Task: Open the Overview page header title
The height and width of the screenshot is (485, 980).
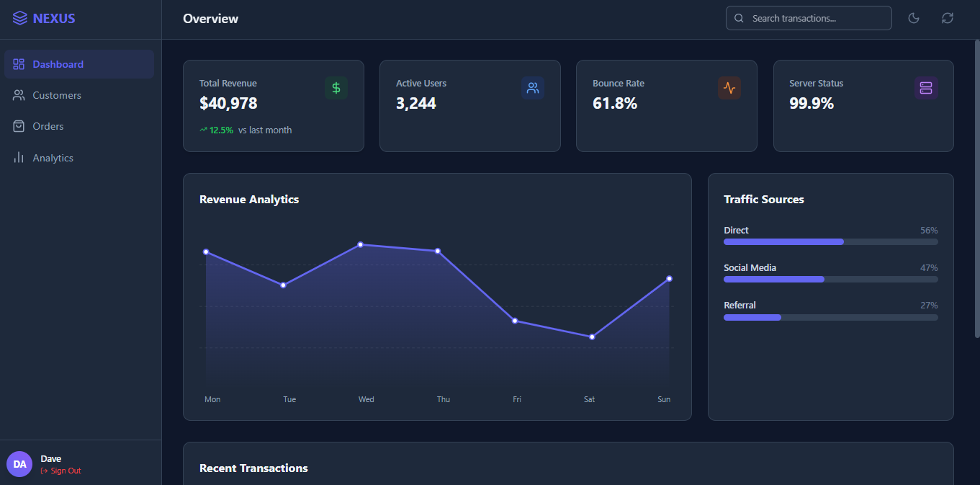Action: (x=210, y=19)
